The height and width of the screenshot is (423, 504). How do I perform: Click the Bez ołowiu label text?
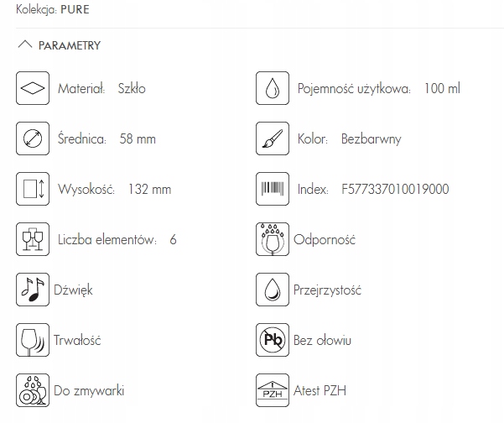pyautogui.click(x=322, y=341)
